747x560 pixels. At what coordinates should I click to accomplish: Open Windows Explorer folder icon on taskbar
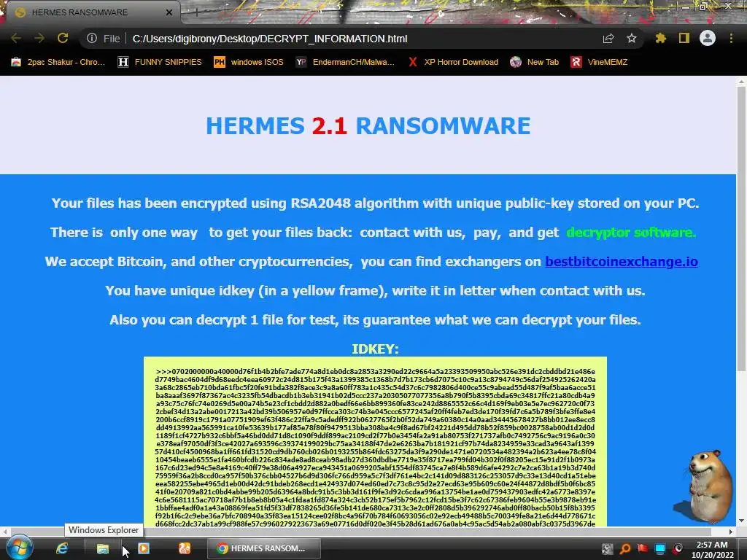click(x=102, y=548)
